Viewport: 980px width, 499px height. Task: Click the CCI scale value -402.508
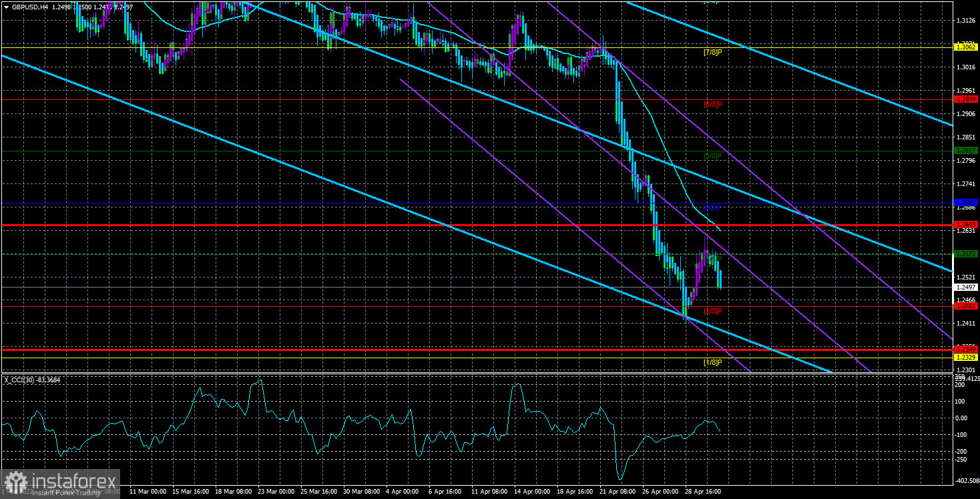[966, 480]
